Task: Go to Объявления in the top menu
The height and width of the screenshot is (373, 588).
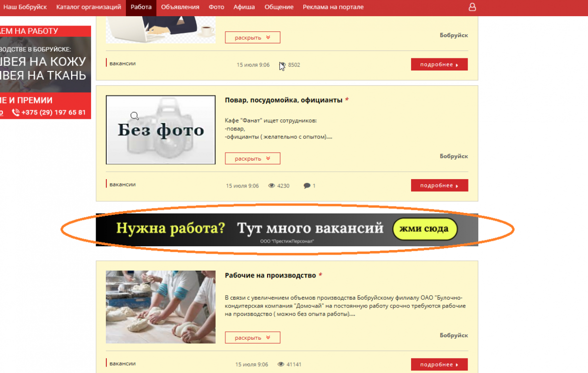Action: tap(180, 7)
